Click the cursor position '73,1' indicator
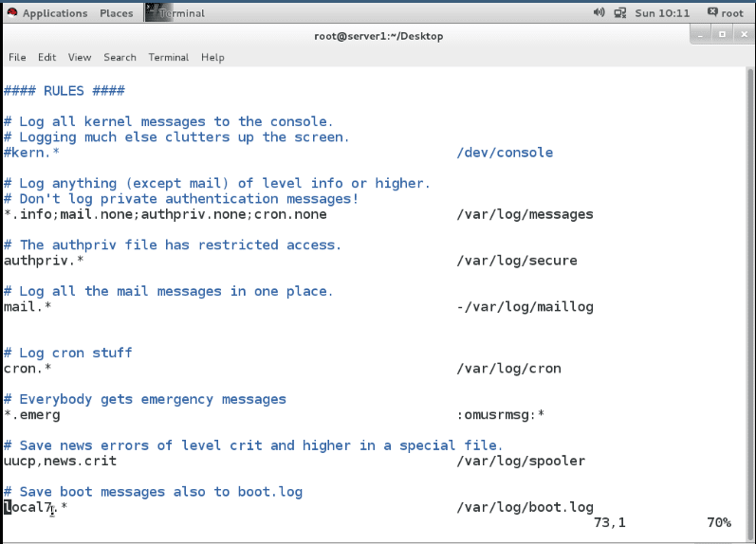The image size is (756, 544). 609,523
